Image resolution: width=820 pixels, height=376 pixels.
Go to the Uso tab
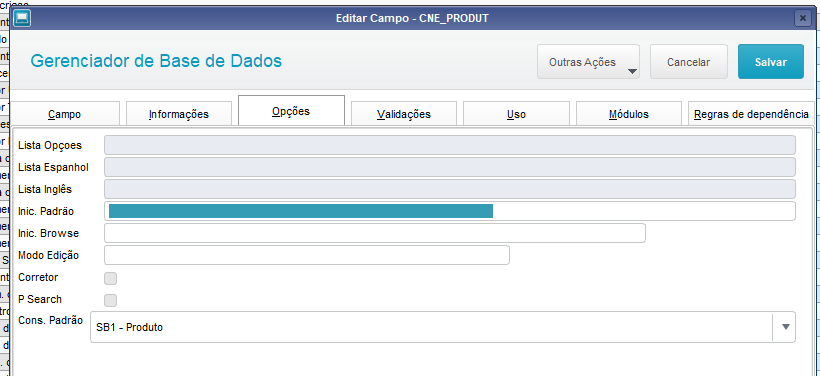click(x=516, y=114)
